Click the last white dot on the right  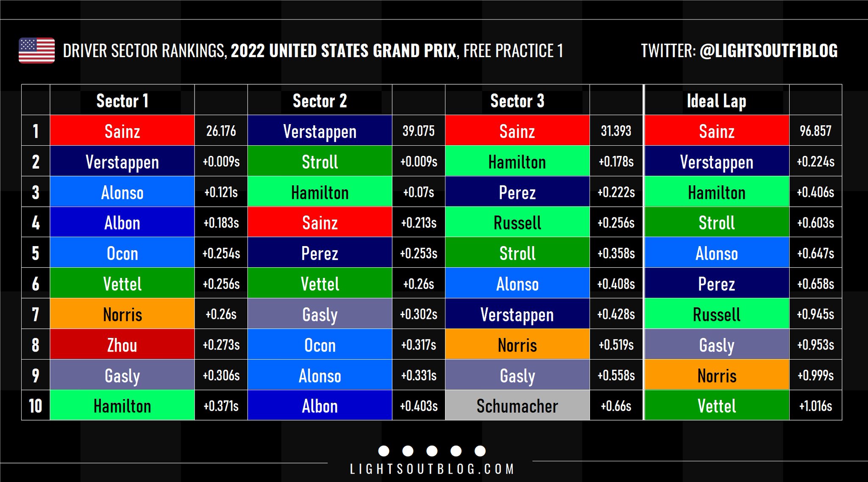coord(480,451)
